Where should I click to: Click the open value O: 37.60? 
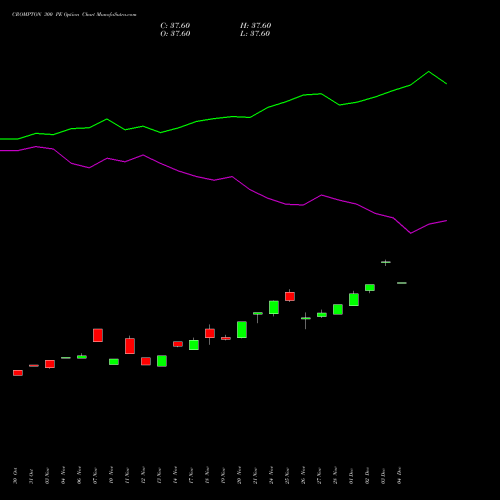[x=175, y=34]
